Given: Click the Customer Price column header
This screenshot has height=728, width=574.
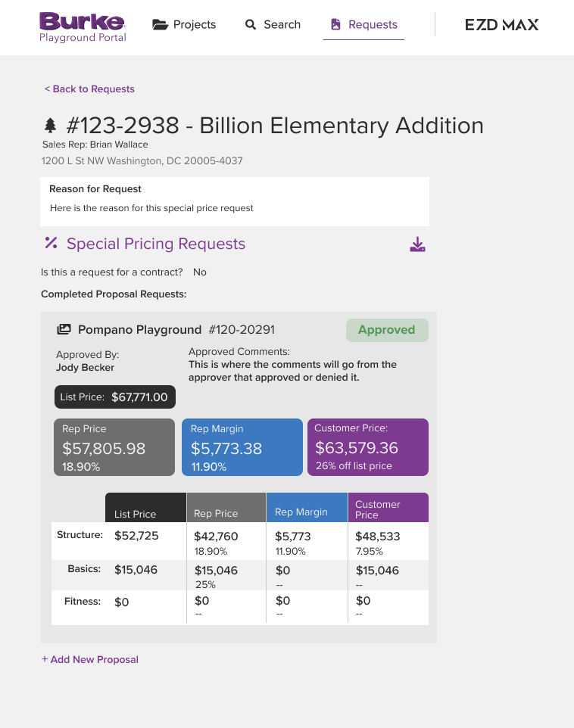Looking at the screenshot, I should pos(388,508).
